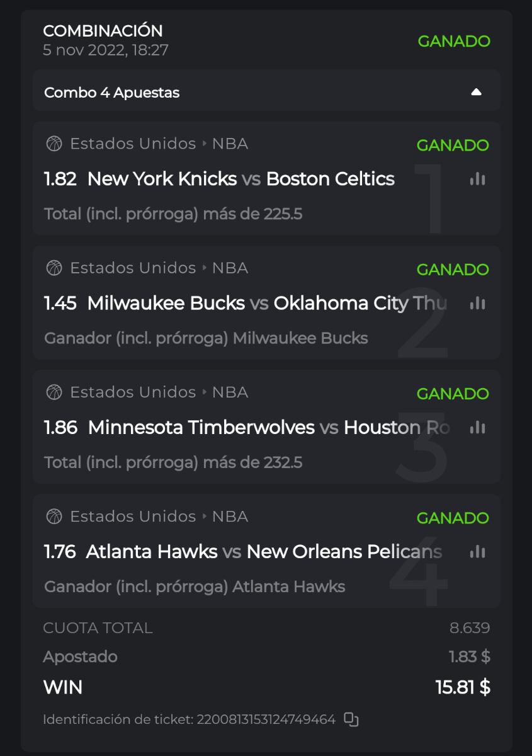532x756 pixels.
Task: Collapse the Combo 4 Apuestas arrow
Action: (x=476, y=93)
